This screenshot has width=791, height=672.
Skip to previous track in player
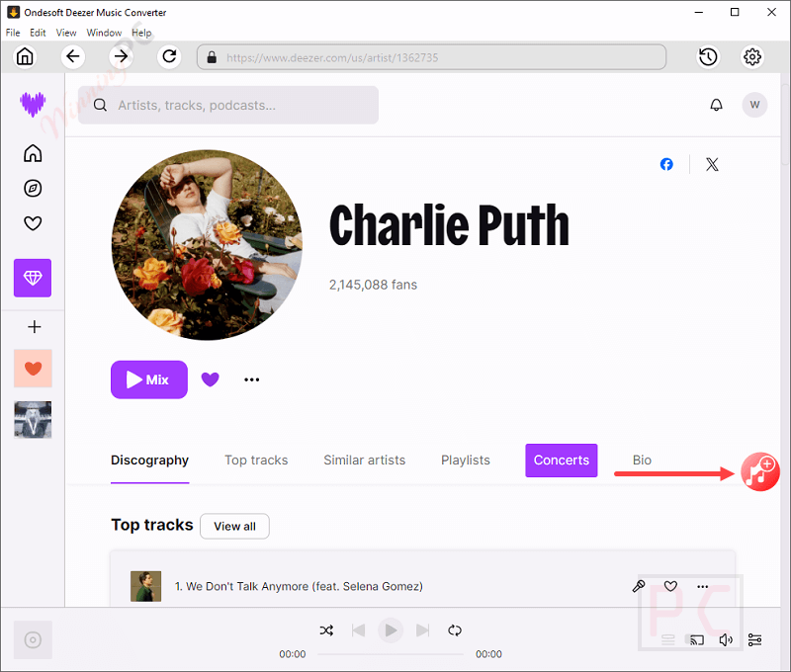(358, 630)
